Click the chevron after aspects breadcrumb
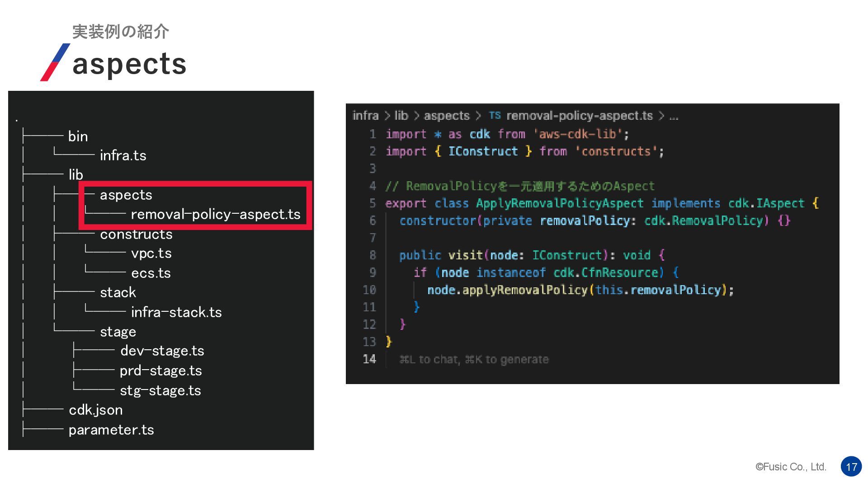The height and width of the screenshot is (488, 868). point(478,116)
